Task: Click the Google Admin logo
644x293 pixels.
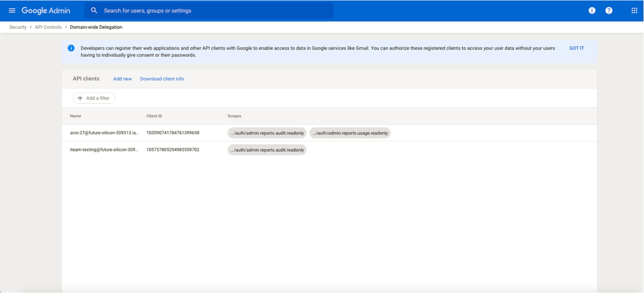Action: [x=46, y=10]
